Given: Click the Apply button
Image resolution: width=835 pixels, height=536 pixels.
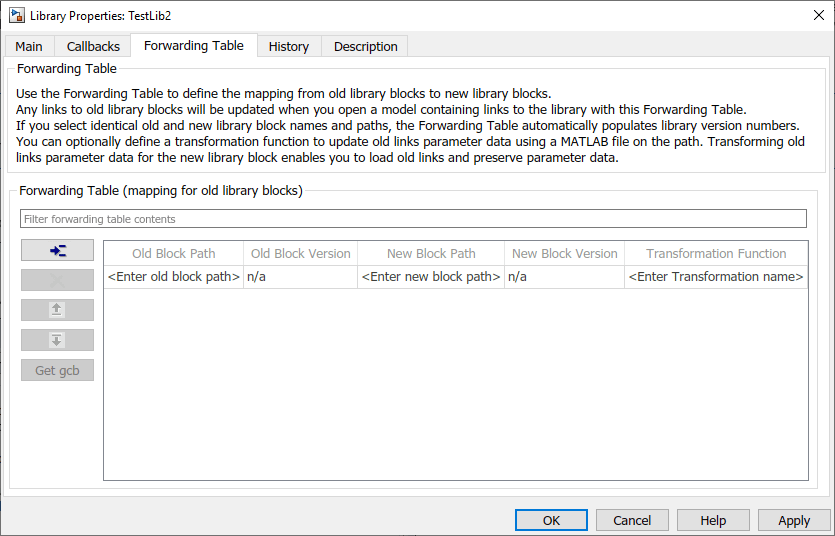Looking at the screenshot, I should [794, 520].
